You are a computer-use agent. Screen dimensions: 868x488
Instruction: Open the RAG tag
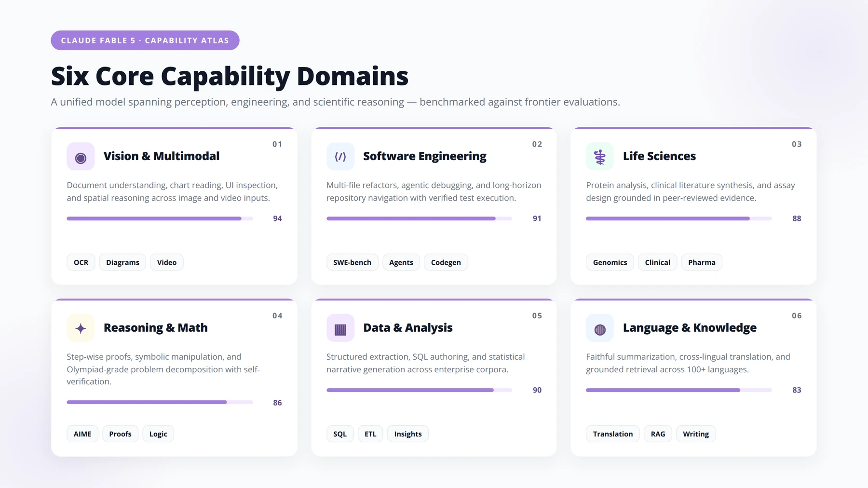click(x=658, y=434)
